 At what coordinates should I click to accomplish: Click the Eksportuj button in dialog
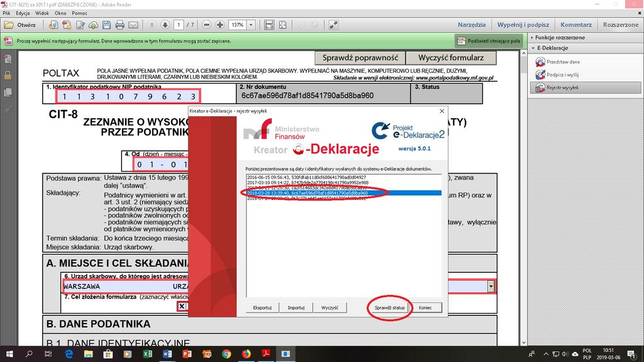point(262,308)
